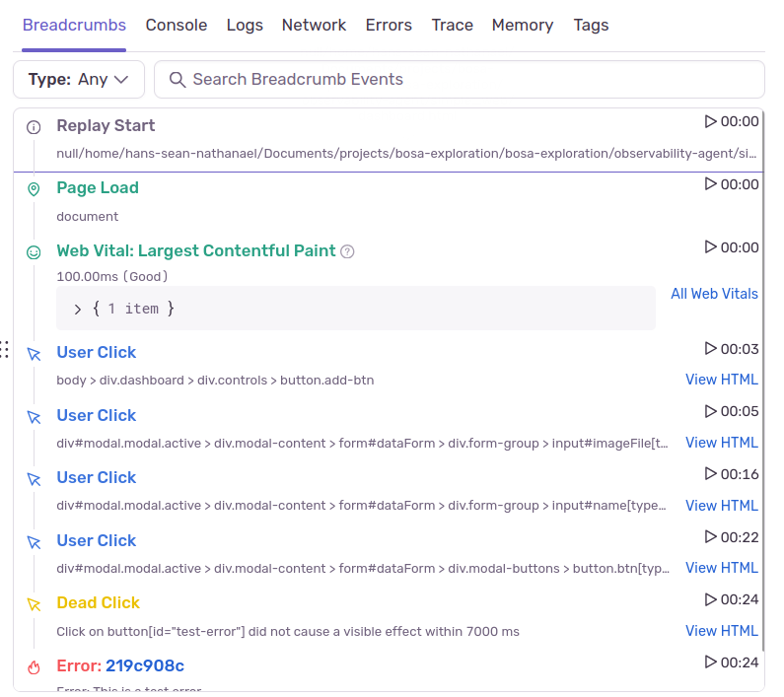Viewport: 784px width, 697px height.
Task: Click the Dead Click yellow cursor icon
Action: click(x=34, y=604)
